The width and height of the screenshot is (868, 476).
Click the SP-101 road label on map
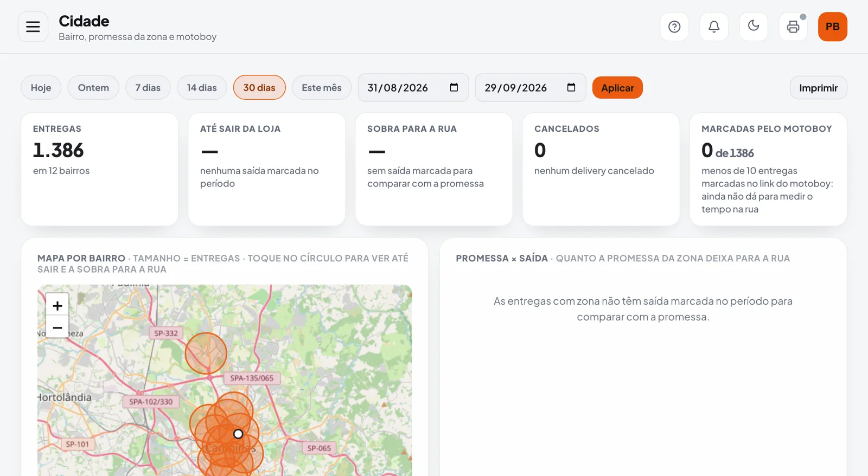(77, 444)
